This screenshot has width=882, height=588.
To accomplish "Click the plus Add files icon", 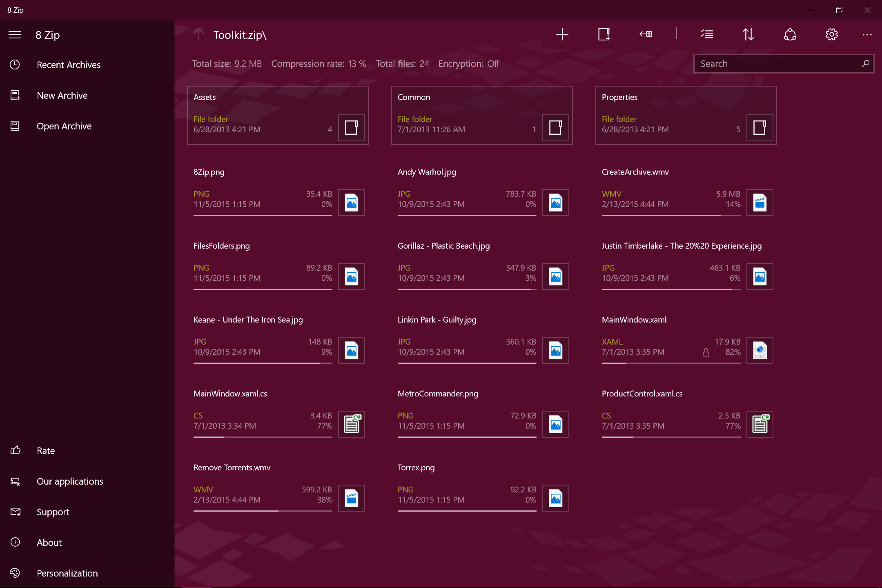I will point(562,34).
